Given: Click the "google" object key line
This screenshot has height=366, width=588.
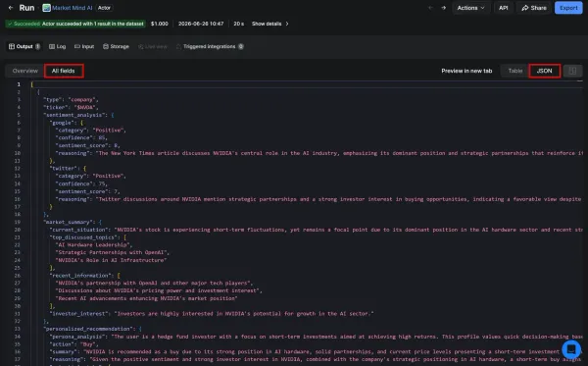Looking at the screenshot, I should [x=67, y=123].
